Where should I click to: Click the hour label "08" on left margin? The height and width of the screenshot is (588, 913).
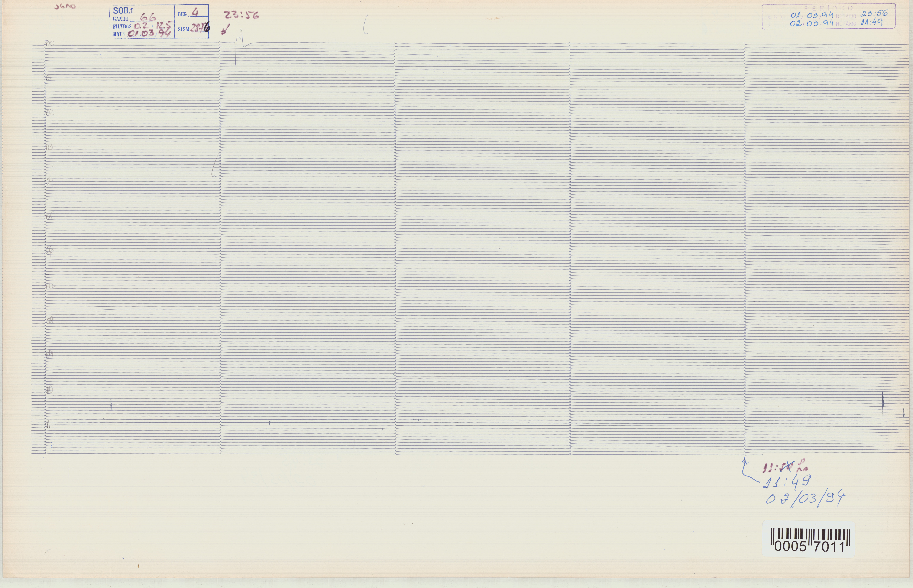pyautogui.click(x=50, y=320)
